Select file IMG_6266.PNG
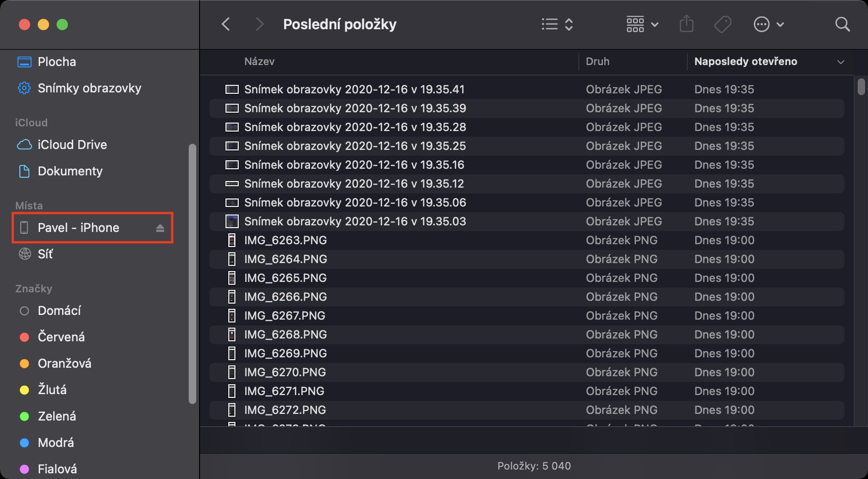The width and height of the screenshot is (868, 479). pos(285,297)
